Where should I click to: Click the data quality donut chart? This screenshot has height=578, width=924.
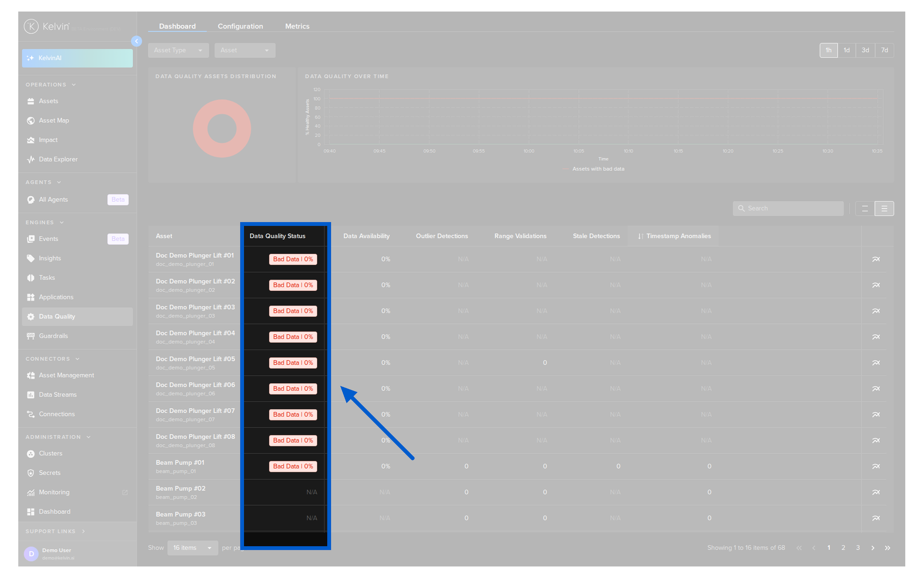coord(222,129)
